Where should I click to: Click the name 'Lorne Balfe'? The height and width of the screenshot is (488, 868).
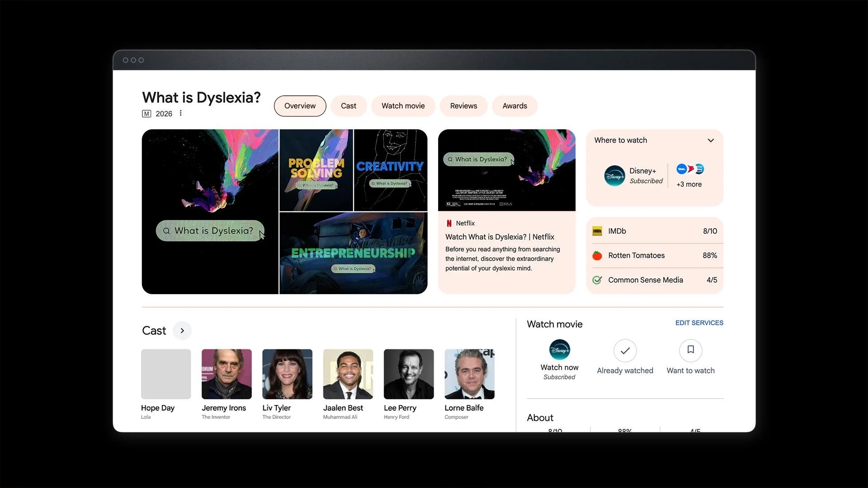point(464,408)
